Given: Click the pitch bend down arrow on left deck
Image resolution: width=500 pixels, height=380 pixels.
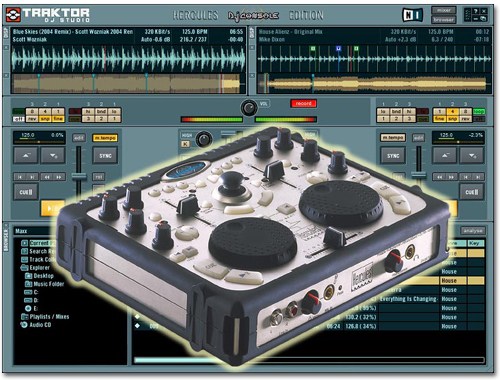Looking at the screenshot, I should point(53,155).
